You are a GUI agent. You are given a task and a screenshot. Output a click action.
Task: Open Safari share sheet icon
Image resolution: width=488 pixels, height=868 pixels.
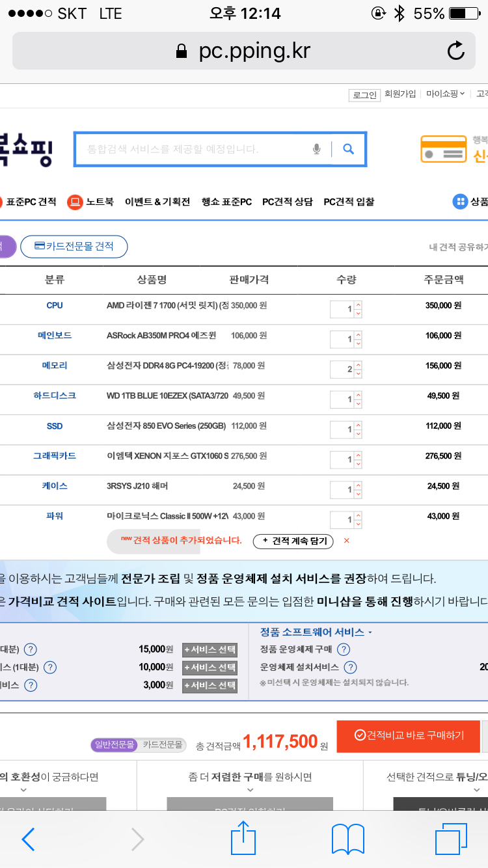[243, 839]
